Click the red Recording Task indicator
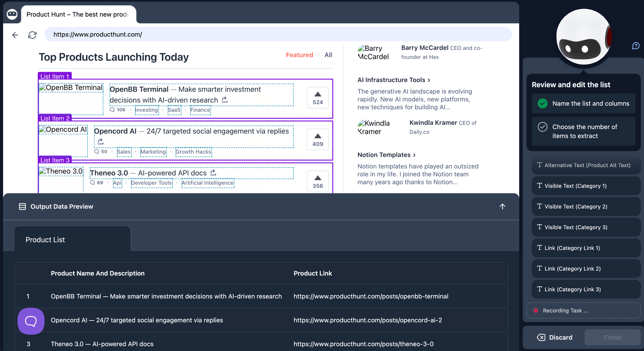 536,310
